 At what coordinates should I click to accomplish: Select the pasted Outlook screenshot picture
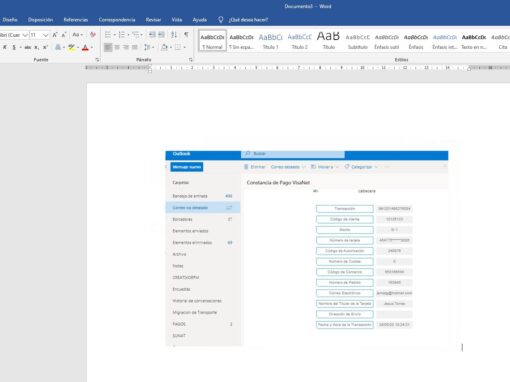point(307,248)
